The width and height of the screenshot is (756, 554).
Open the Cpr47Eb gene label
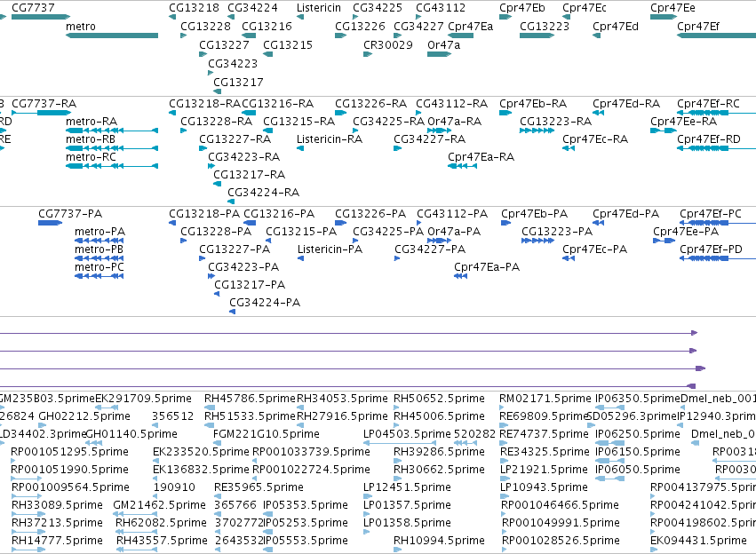[522, 8]
